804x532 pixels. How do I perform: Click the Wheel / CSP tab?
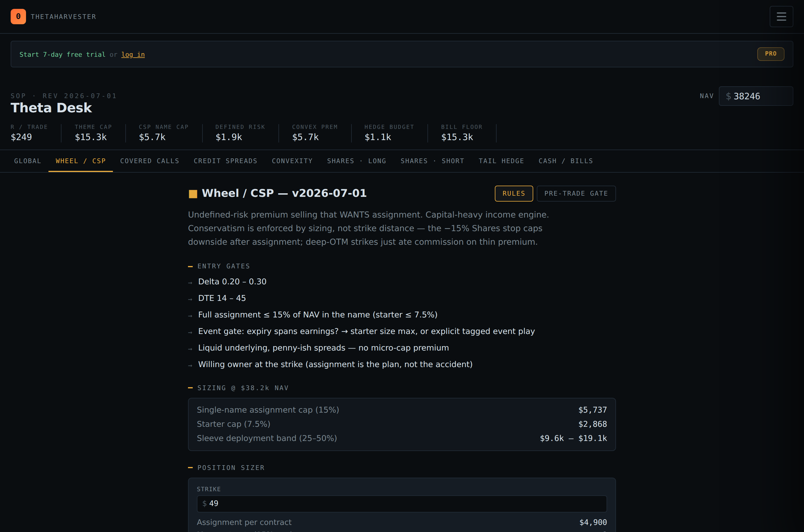[x=80, y=161]
